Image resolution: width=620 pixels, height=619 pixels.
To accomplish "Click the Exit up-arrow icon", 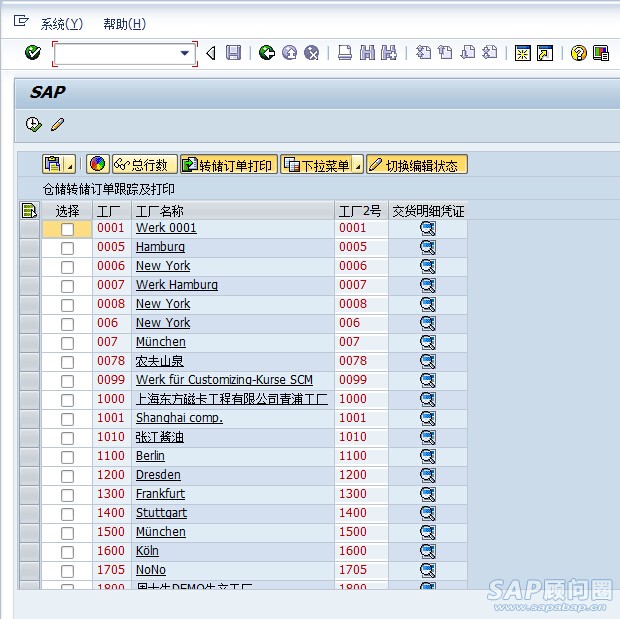I will [x=289, y=53].
